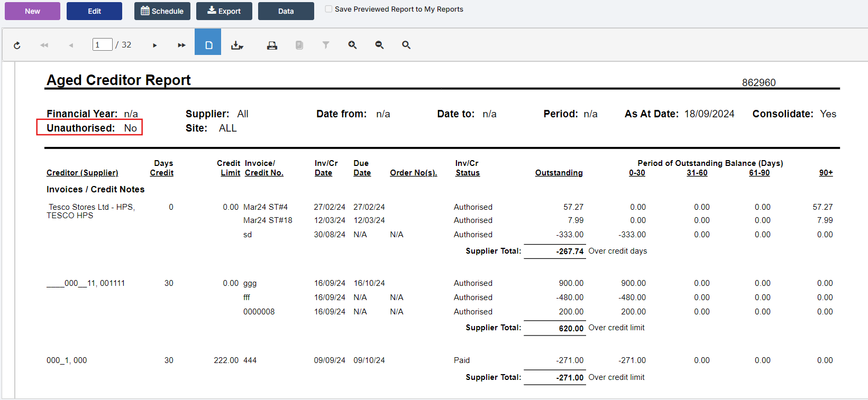Click invoice number Mar24 ST#18

pyautogui.click(x=268, y=220)
